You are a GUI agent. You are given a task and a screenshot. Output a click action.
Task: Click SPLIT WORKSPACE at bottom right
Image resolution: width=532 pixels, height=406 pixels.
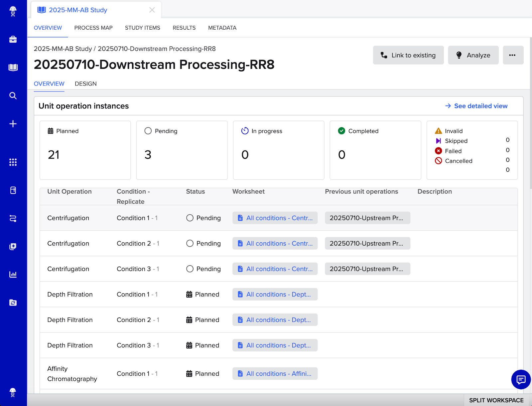(x=496, y=400)
